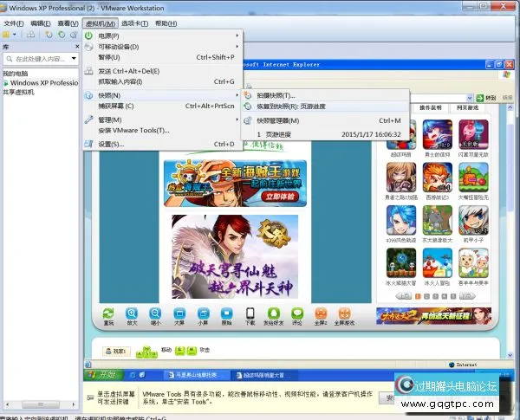Image resolution: width=520 pixels, height=420 pixels.
Task: Open the 文件(F) menu
Action: click(x=14, y=23)
